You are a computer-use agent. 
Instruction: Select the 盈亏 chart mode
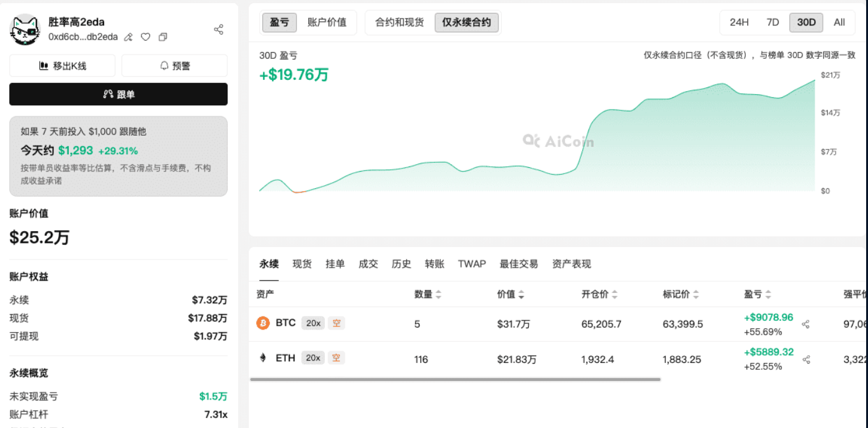[x=280, y=22]
